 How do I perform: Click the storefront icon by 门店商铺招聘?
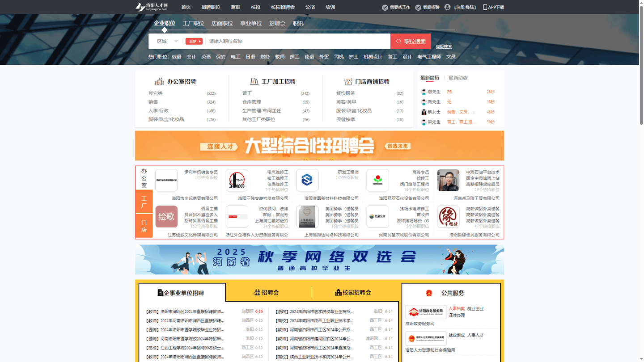(348, 81)
